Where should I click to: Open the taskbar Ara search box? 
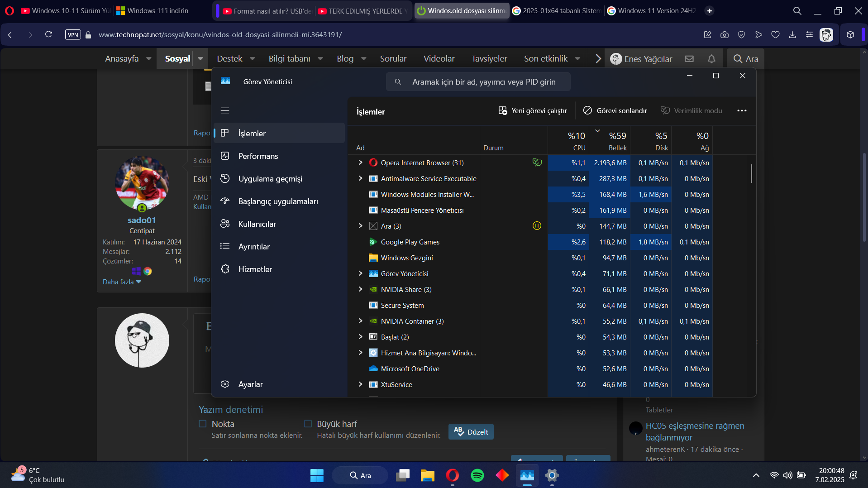pos(360,475)
